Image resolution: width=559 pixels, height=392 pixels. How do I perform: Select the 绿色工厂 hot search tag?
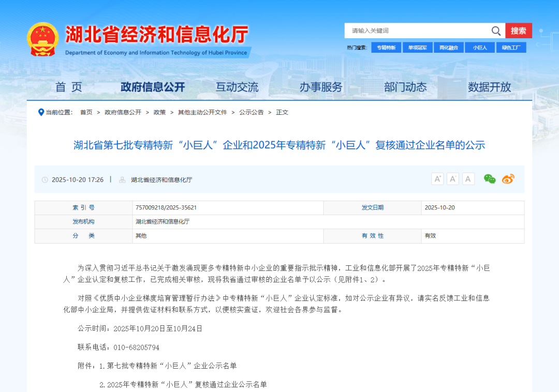[x=511, y=48]
